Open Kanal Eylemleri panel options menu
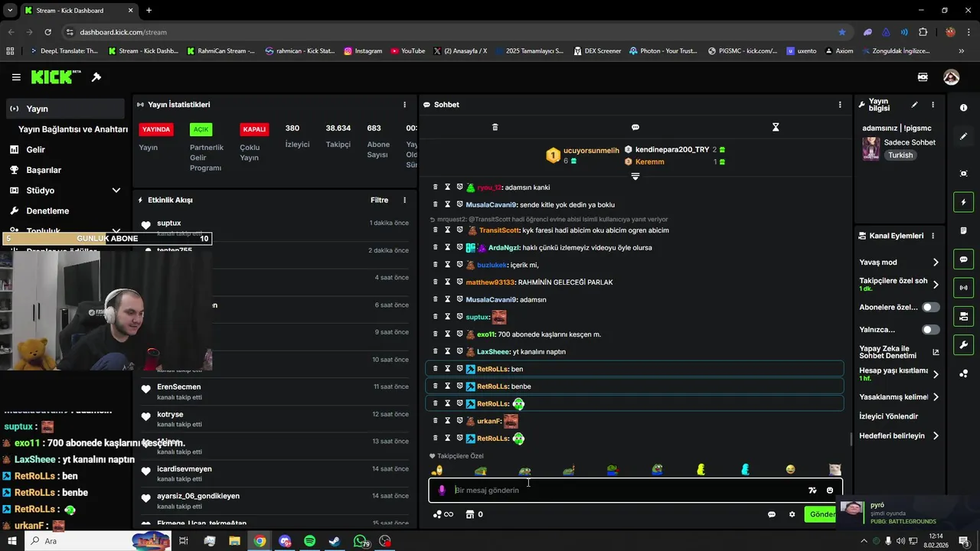980x551 pixels. point(933,236)
